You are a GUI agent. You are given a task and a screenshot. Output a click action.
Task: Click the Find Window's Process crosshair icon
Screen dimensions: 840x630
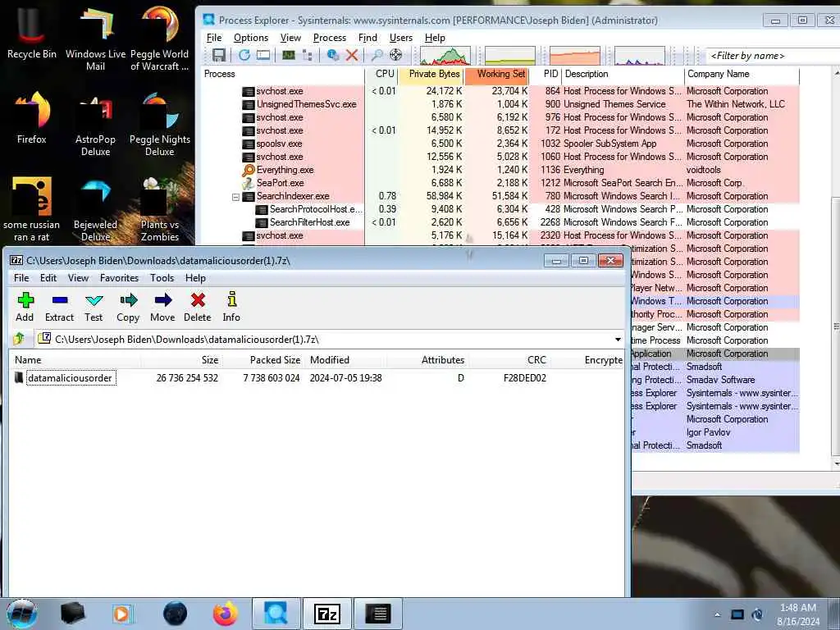point(396,55)
